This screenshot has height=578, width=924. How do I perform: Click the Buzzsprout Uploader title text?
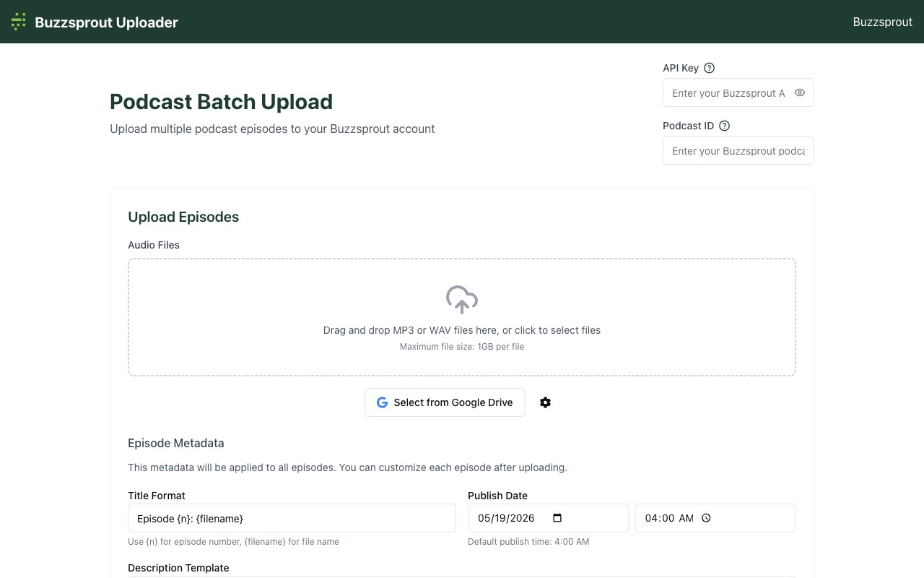(106, 22)
